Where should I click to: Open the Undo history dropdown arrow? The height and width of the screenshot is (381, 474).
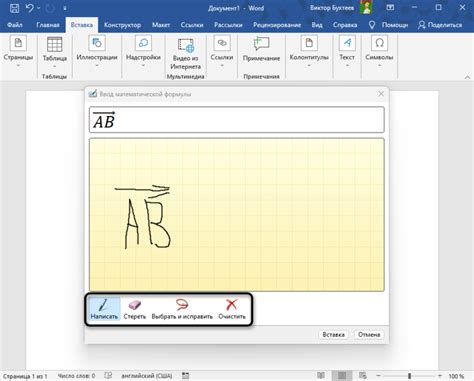pyautogui.click(x=38, y=8)
